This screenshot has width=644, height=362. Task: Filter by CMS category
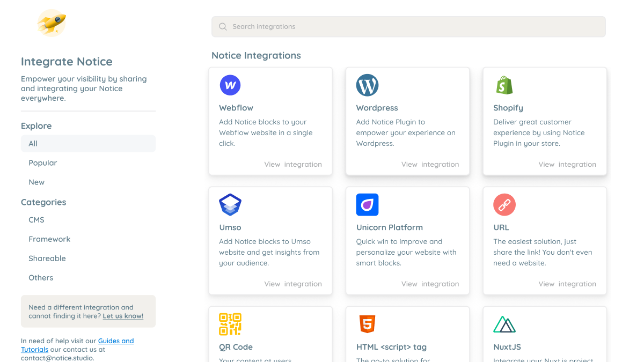point(88,220)
